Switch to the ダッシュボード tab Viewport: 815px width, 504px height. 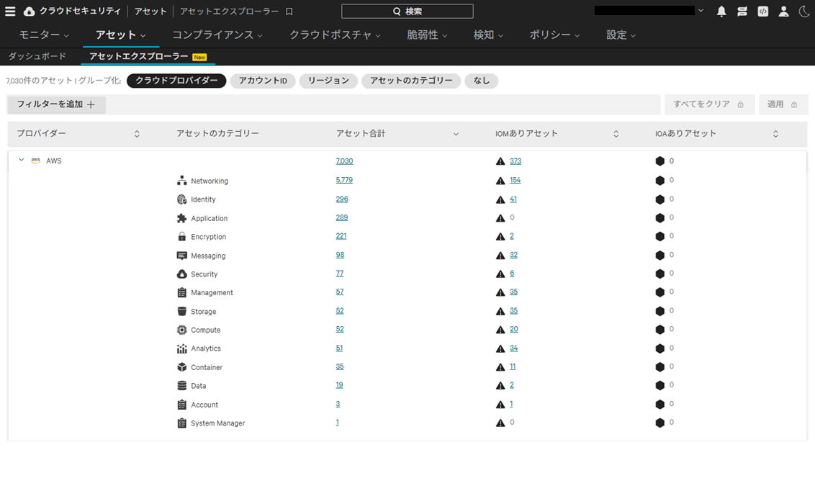(37, 56)
